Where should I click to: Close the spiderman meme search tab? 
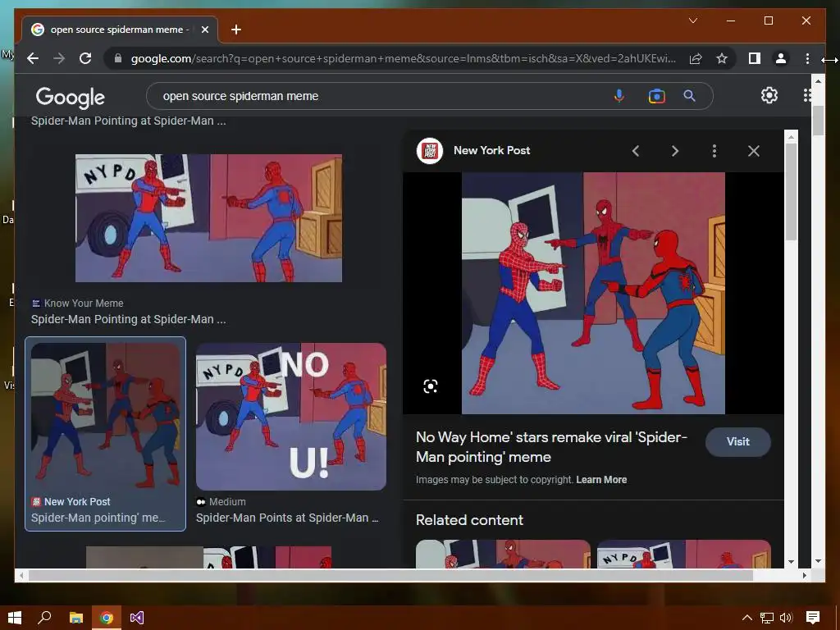[x=204, y=30]
